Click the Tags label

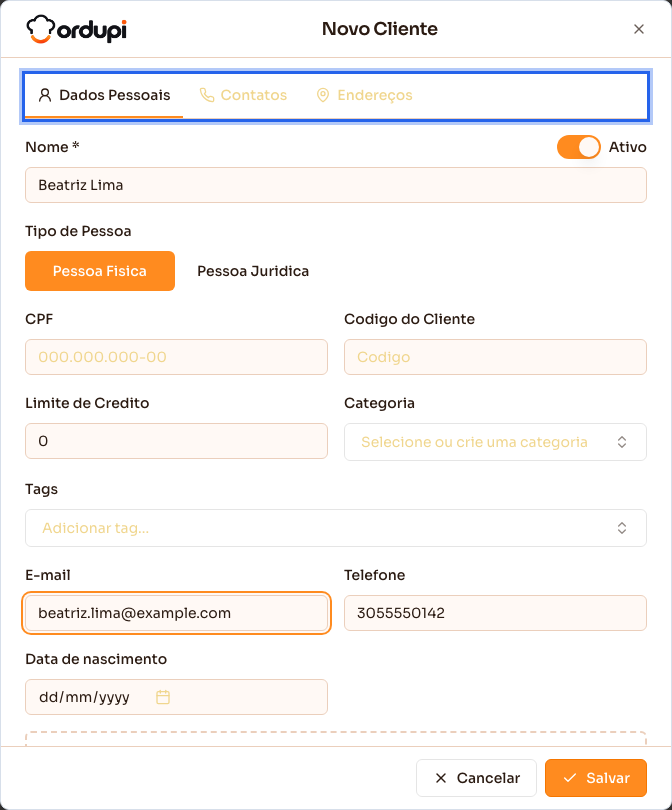point(41,489)
